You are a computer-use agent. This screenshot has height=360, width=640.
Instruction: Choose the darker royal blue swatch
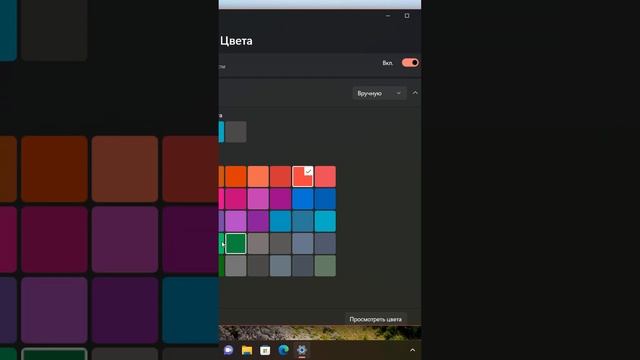[x=325, y=199]
